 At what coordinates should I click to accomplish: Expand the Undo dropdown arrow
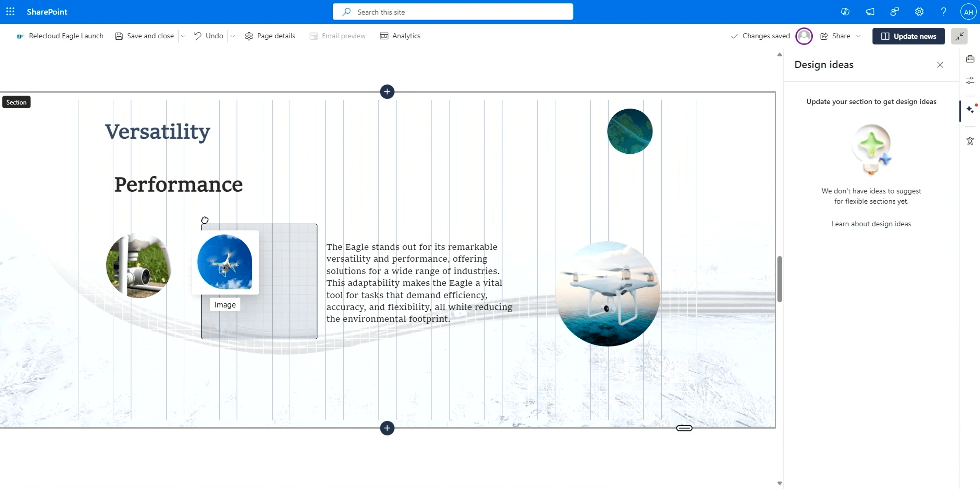pos(232,36)
